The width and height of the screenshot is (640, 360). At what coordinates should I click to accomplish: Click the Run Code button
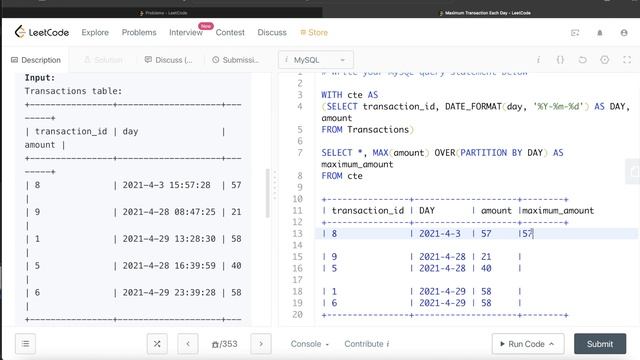528,344
